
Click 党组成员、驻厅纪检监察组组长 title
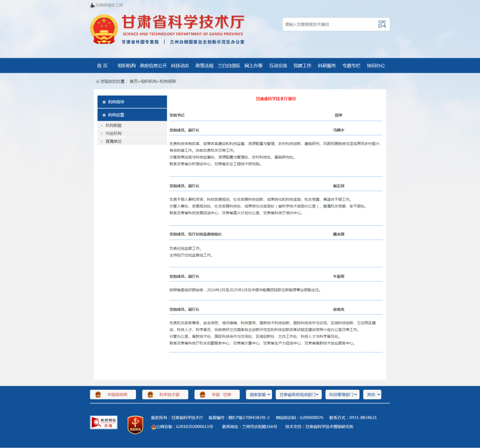(x=196, y=234)
